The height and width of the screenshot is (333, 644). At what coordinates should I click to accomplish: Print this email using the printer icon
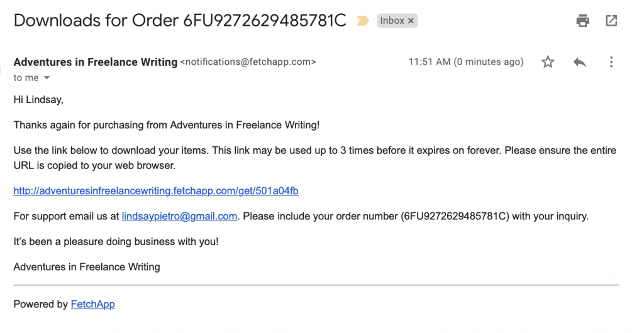tap(583, 21)
